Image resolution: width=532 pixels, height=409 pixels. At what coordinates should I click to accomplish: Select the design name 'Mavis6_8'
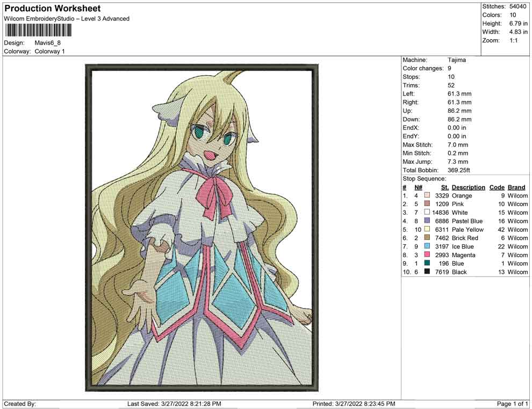point(47,43)
